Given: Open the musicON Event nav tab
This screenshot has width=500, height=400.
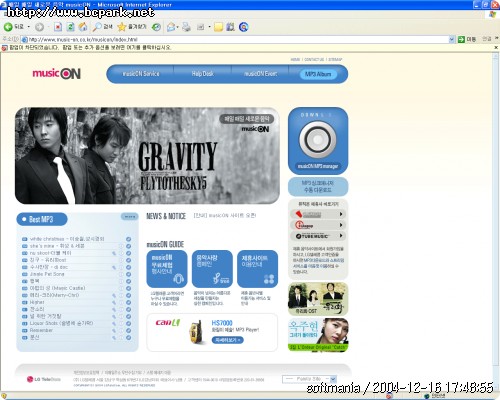Looking at the screenshot, I should pyautogui.click(x=260, y=74).
